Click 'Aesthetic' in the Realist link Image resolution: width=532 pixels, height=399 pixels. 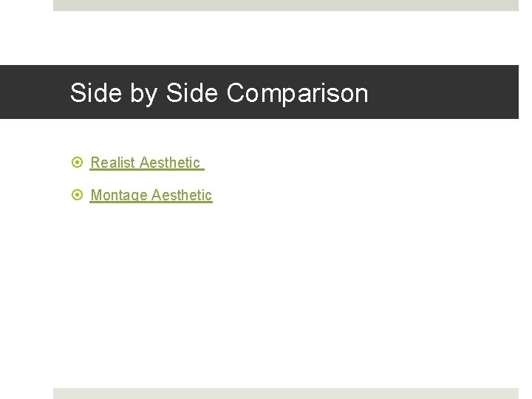click(x=169, y=163)
